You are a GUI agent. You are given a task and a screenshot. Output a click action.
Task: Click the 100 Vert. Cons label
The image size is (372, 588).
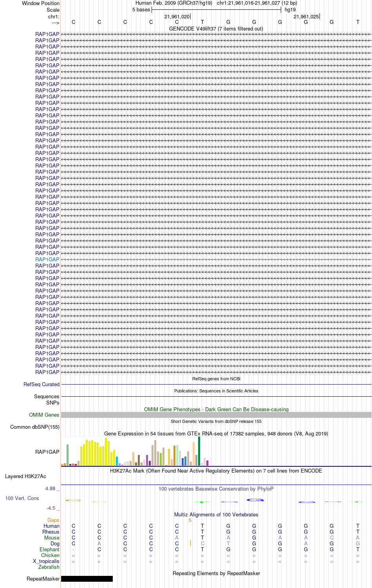click(22, 498)
